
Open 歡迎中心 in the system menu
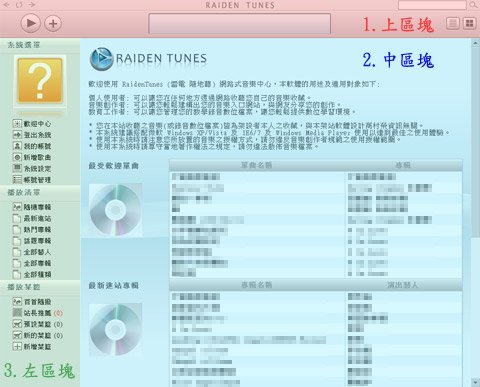coord(32,124)
